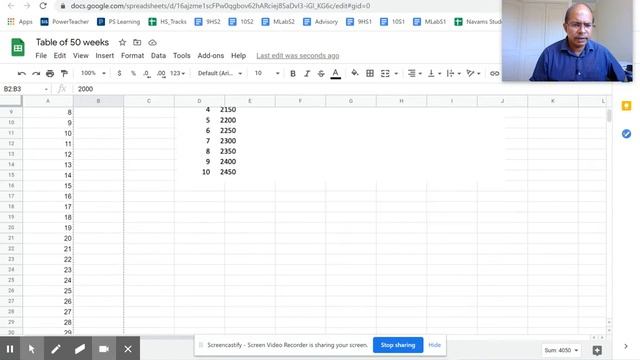Open the zoom 100% dropdown
This screenshot has width=640, height=360.
click(x=93, y=73)
